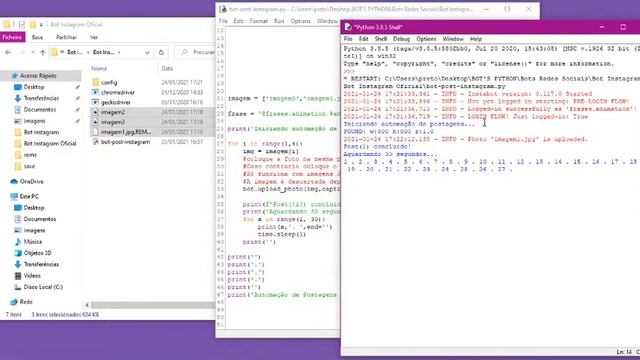The image size is (640, 360).
Task: Open the Edit menu in the IDLE editor
Action: pyautogui.click(x=238, y=21)
